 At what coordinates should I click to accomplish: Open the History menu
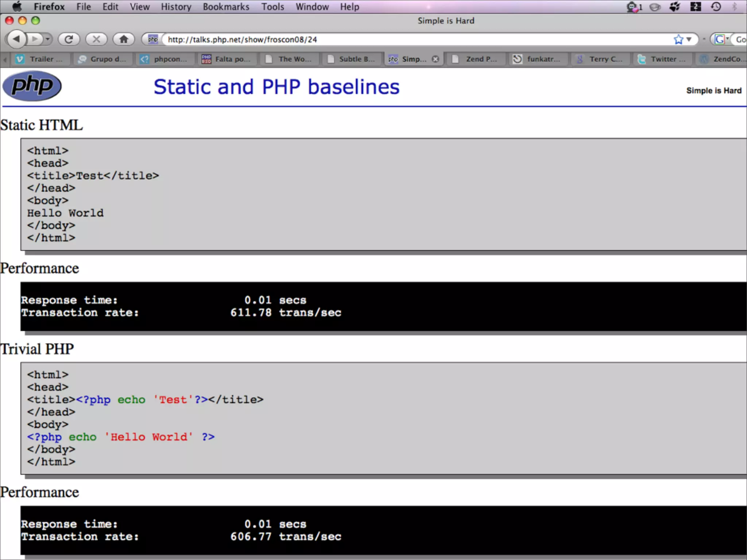click(176, 7)
